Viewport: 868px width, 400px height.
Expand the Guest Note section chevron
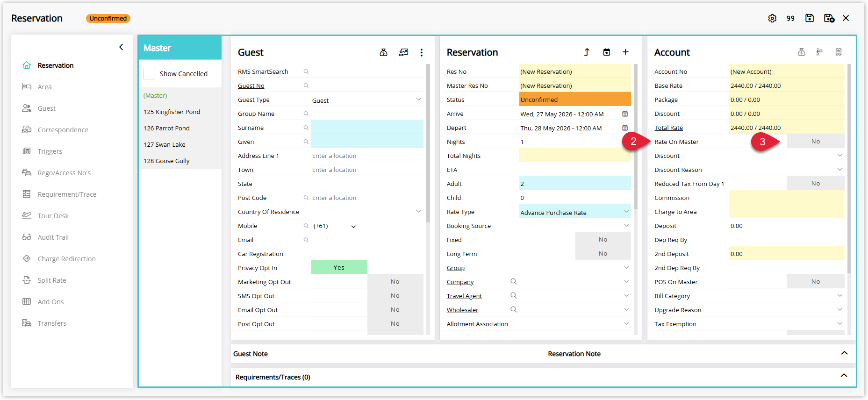(844, 353)
